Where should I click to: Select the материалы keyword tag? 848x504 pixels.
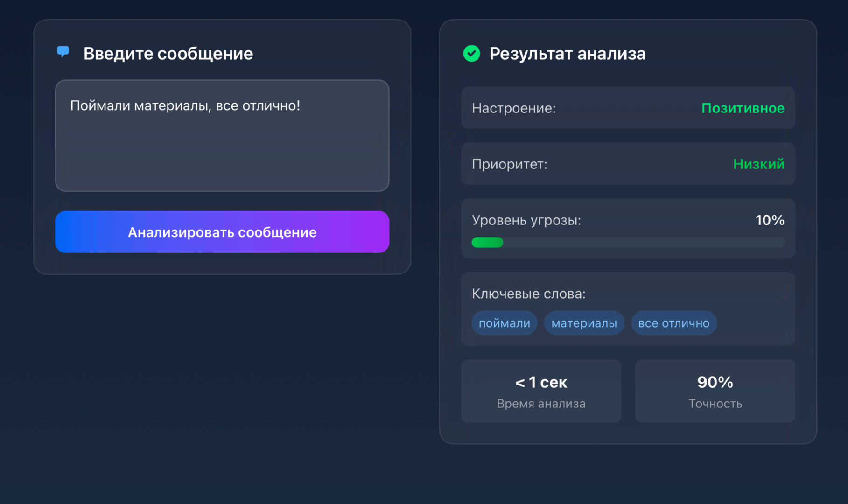pyautogui.click(x=584, y=323)
